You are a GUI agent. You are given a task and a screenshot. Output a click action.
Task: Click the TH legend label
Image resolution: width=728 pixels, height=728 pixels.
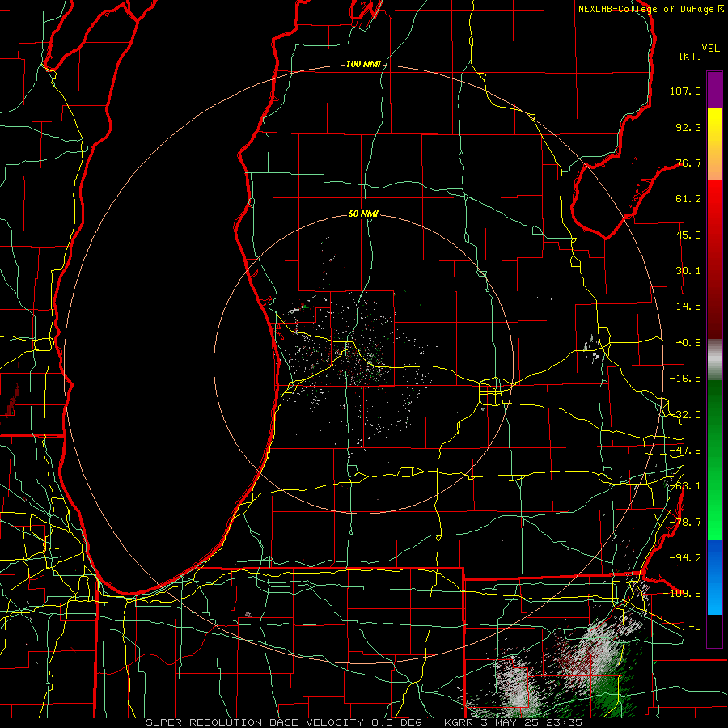click(x=695, y=629)
